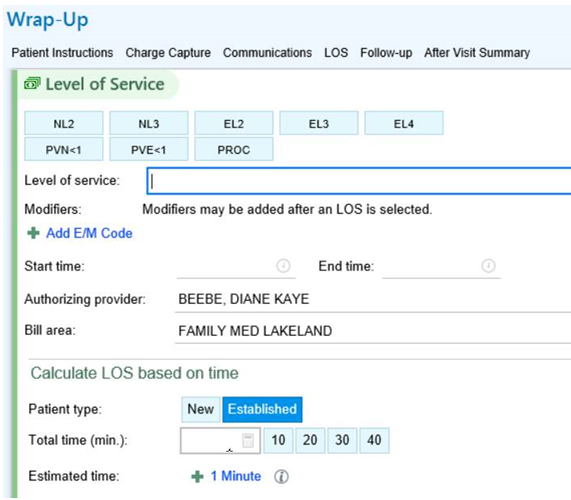Choose 40 minutes total time
Screen dimensions: 571x500
tap(374, 440)
